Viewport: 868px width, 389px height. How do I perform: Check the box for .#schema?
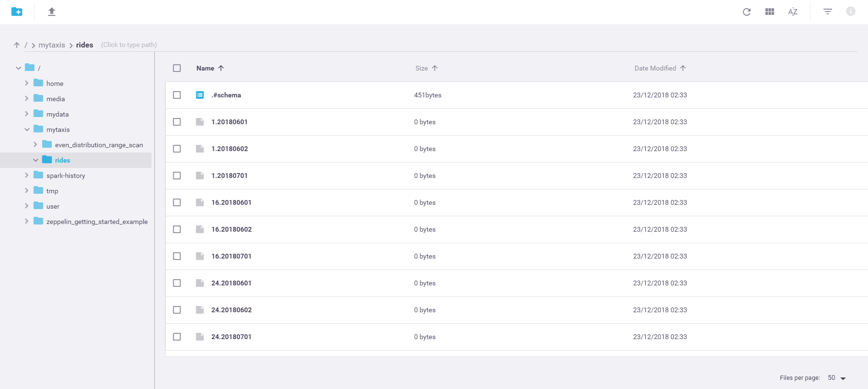[177, 95]
